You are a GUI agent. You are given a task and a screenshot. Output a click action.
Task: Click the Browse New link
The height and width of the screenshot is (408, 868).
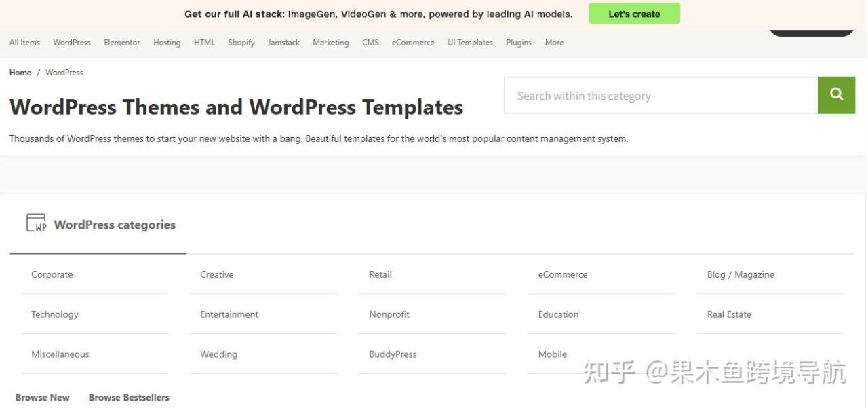(x=43, y=398)
